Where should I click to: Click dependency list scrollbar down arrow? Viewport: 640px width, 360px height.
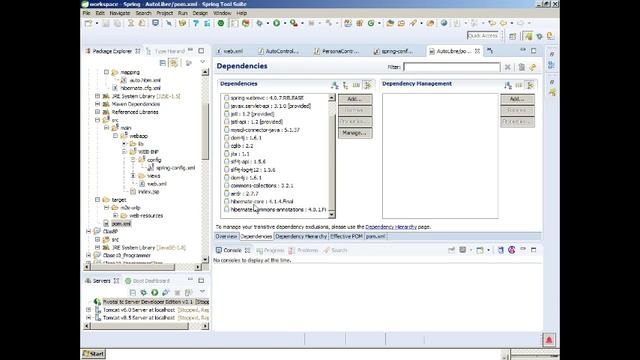click(331, 214)
